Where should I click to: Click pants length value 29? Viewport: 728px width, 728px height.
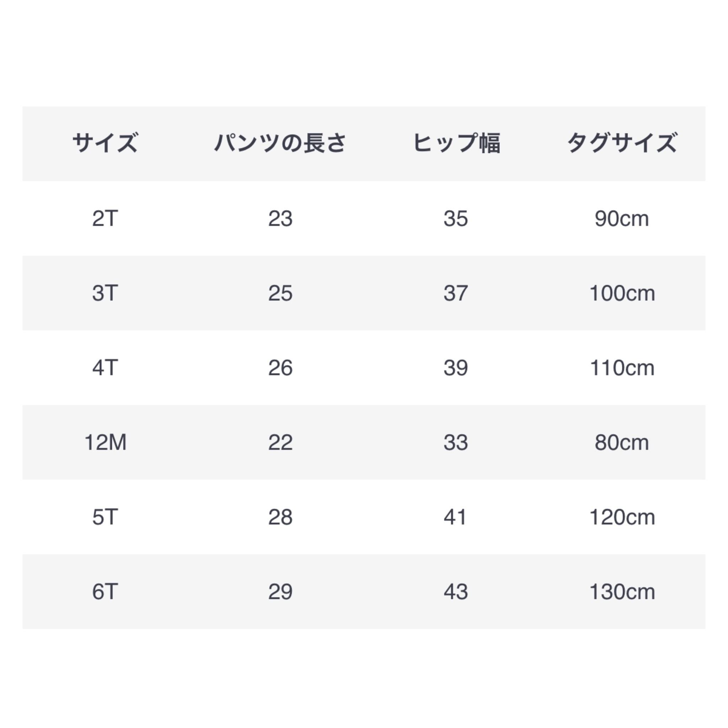click(x=280, y=591)
